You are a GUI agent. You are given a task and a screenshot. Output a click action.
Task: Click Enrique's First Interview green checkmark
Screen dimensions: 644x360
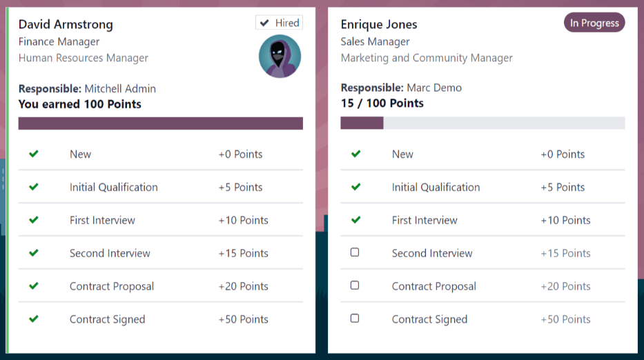(x=355, y=220)
